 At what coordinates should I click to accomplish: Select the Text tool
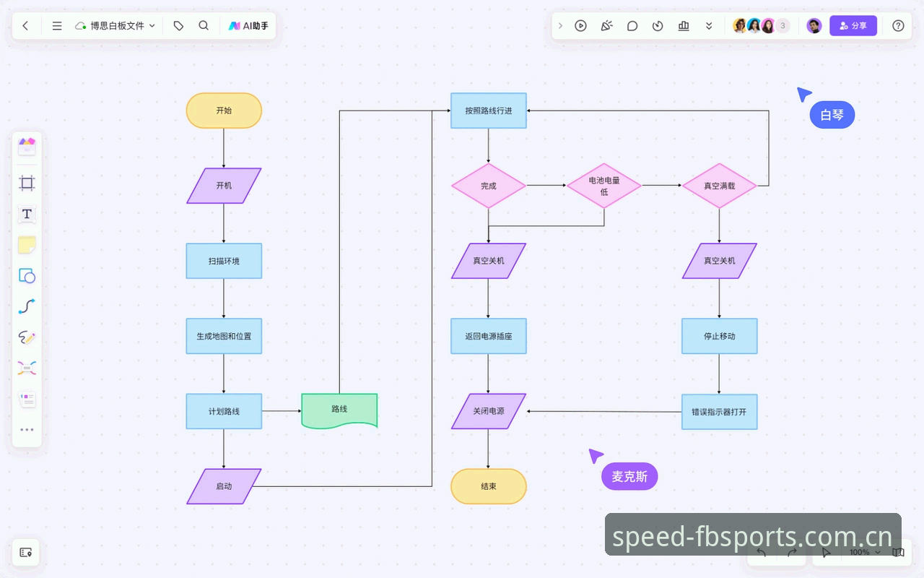[27, 214]
